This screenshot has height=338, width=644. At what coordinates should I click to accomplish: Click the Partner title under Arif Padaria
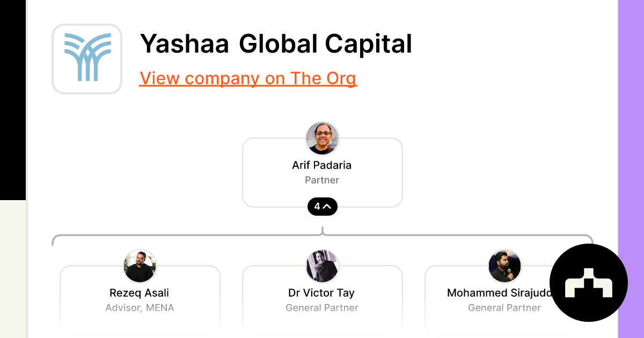coord(322,180)
